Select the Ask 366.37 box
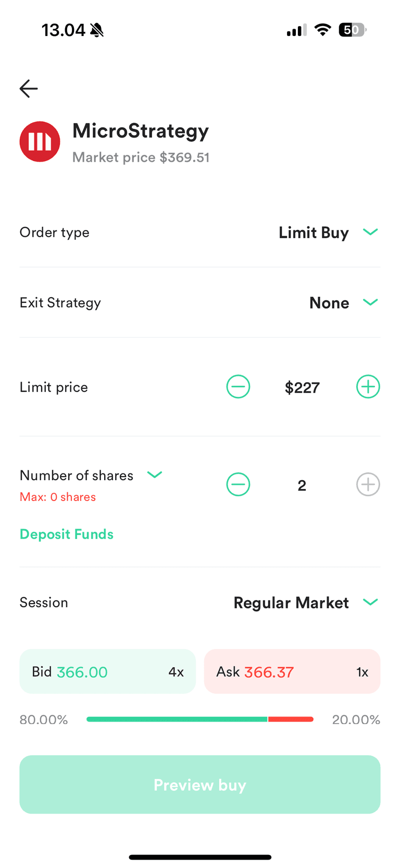Viewport: 400px width, 868px height. tap(292, 671)
